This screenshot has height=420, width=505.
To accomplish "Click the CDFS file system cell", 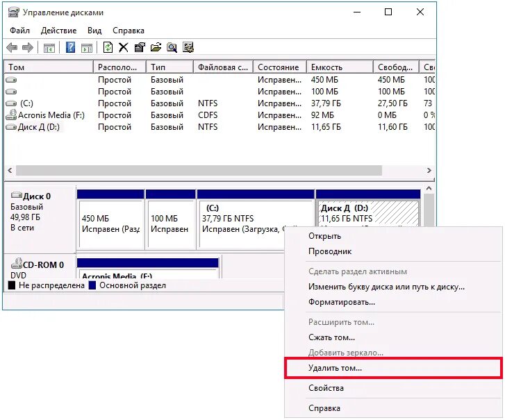I will pyautogui.click(x=208, y=115).
